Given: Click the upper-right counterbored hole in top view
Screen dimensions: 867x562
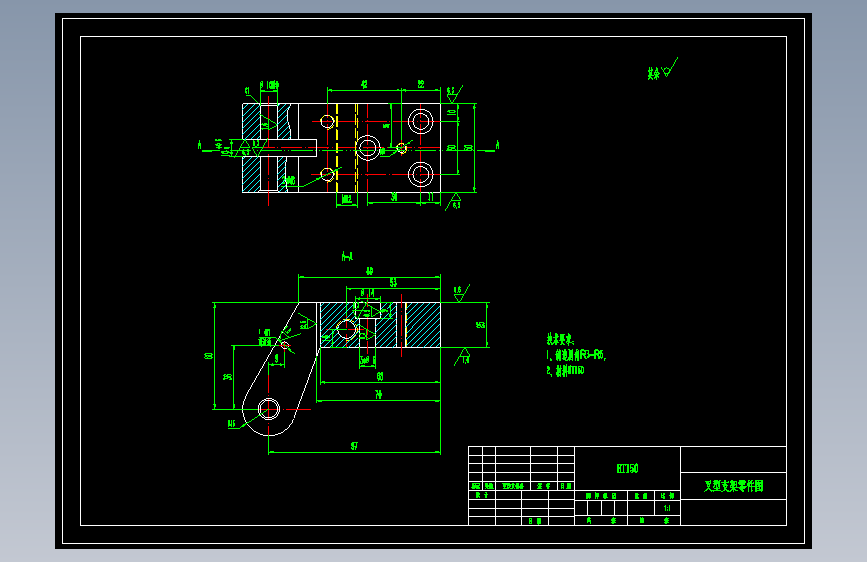Looking at the screenshot, I should (x=421, y=121).
